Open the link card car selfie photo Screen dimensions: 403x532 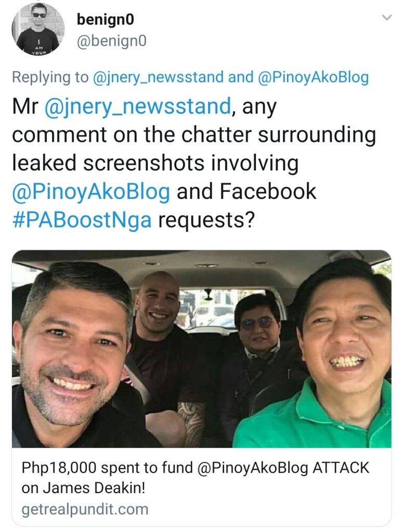click(x=202, y=349)
